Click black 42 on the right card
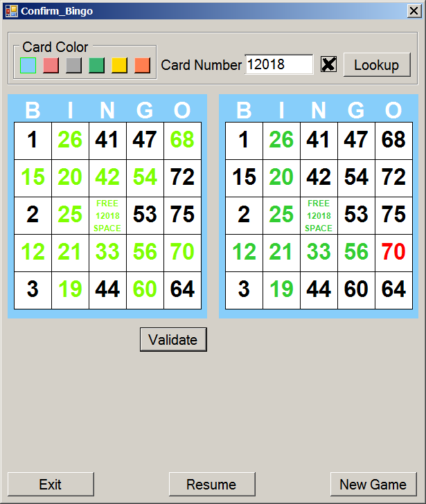Screen dimensions: 426x504 pyautogui.click(x=319, y=178)
